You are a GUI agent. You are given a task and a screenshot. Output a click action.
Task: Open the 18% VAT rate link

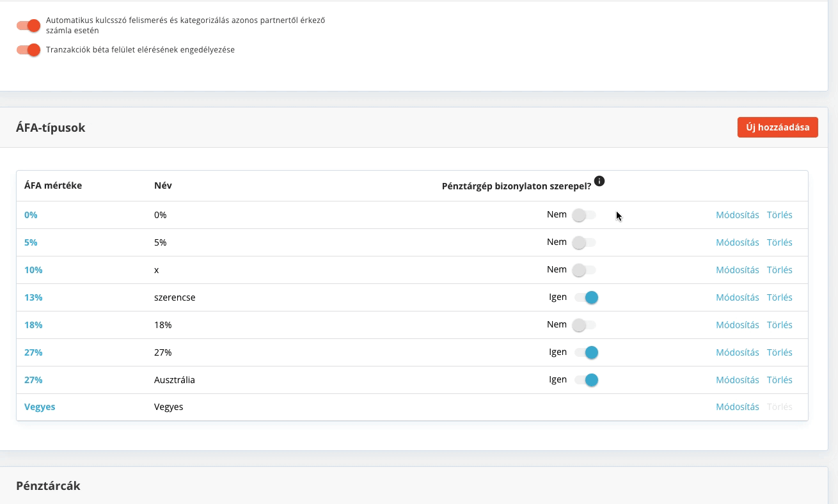pos(33,325)
